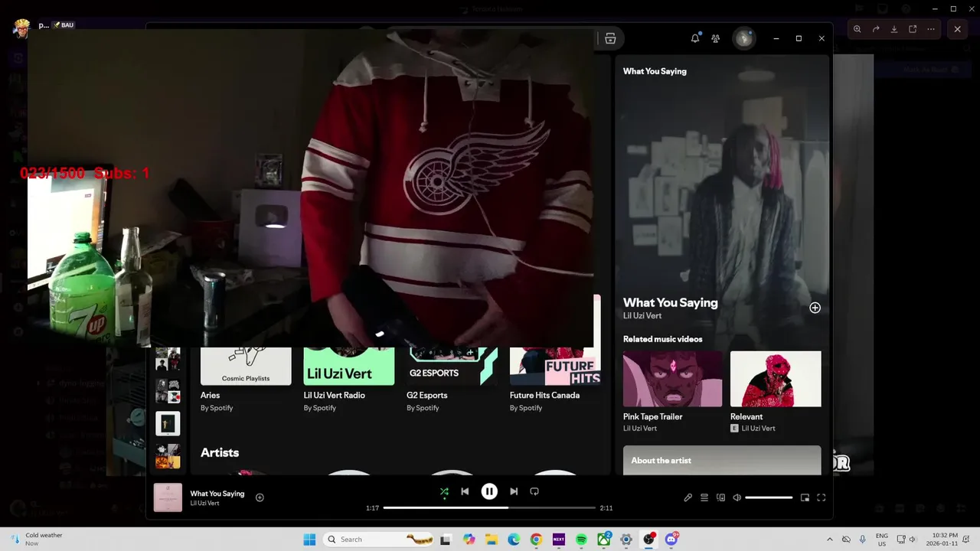Open the Pink Tape Trailer music video
This screenshot has width=980, height=551.
click(x=672, y=379)
